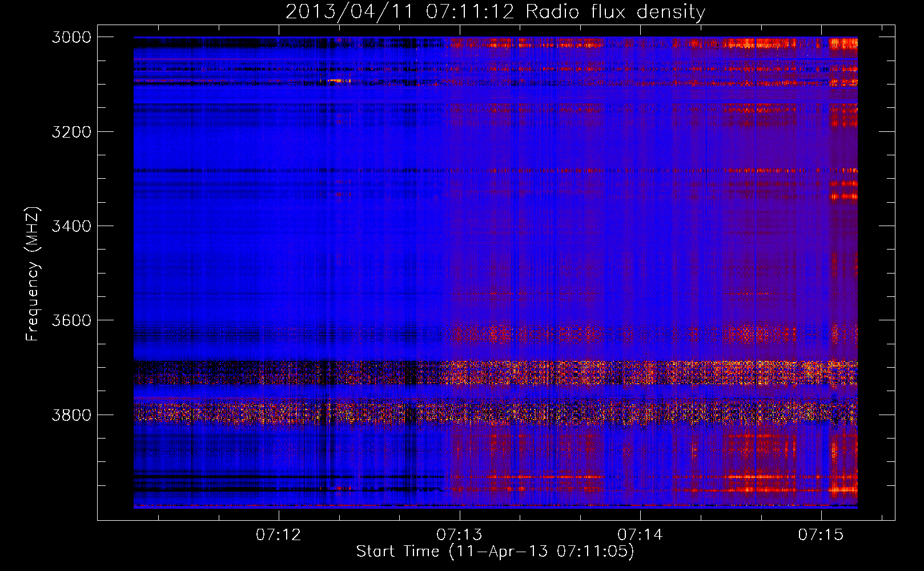
Task: Select the 3000 frequency tick label
Action: (71, 37)
